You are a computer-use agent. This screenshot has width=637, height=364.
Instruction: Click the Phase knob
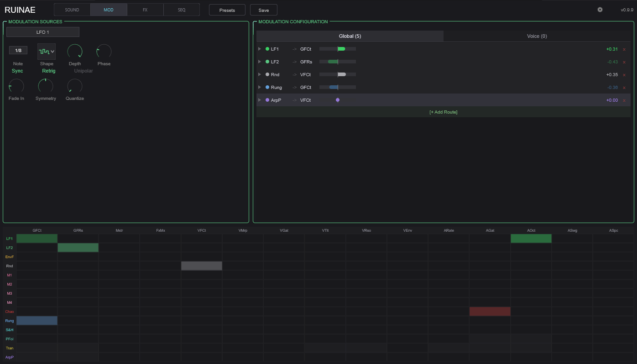[104, 52]
